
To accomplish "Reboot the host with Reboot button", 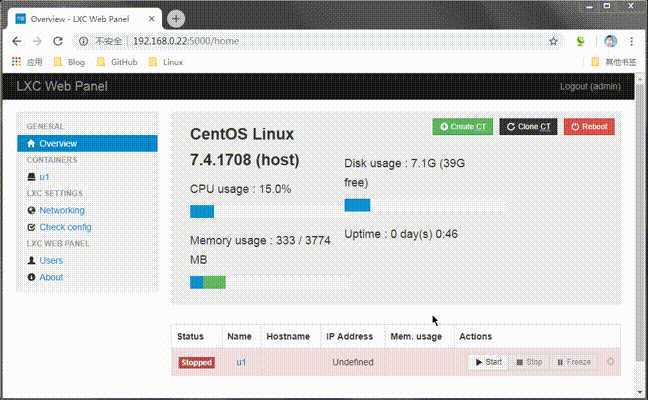I will (589, 126).
